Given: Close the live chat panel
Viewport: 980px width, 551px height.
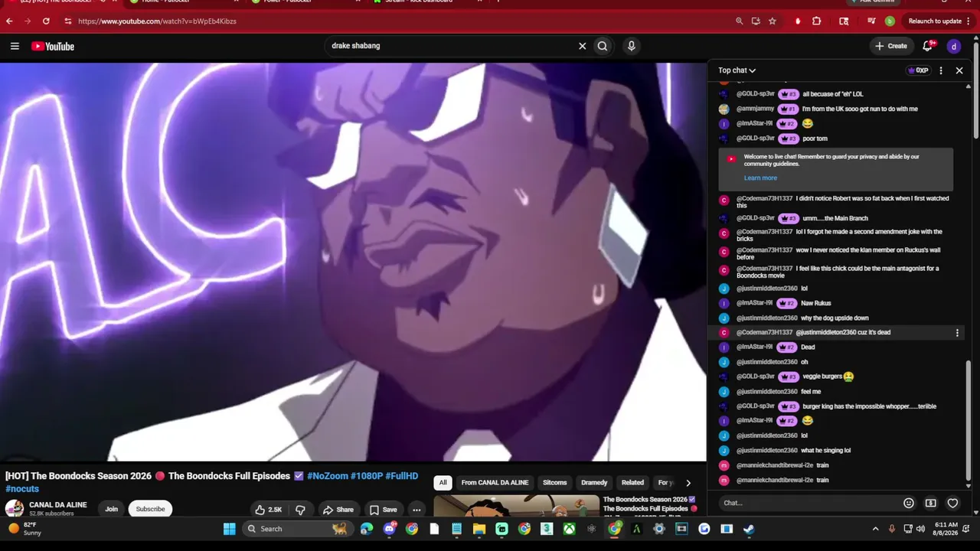Looking at the screenshot, I should (959, 70).
